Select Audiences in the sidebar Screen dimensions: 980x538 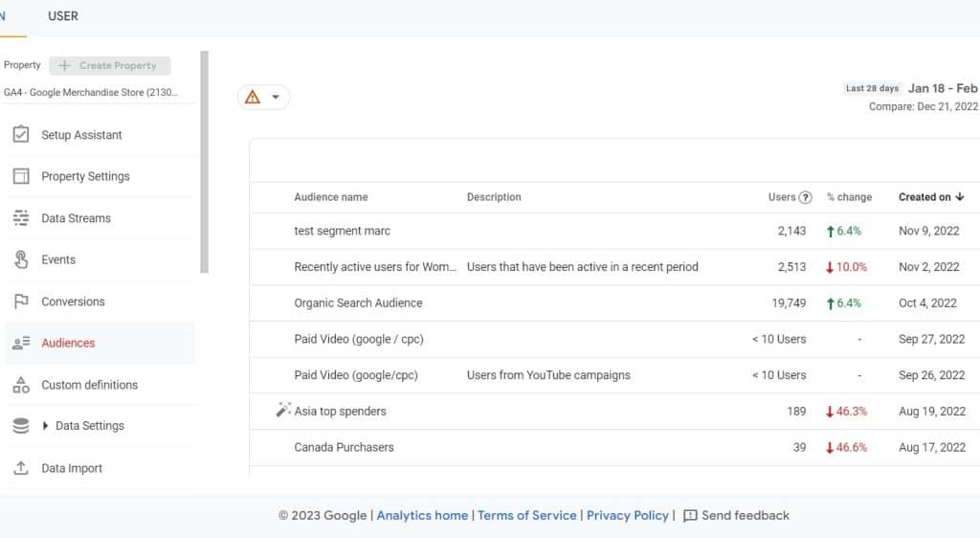point(100,343)
